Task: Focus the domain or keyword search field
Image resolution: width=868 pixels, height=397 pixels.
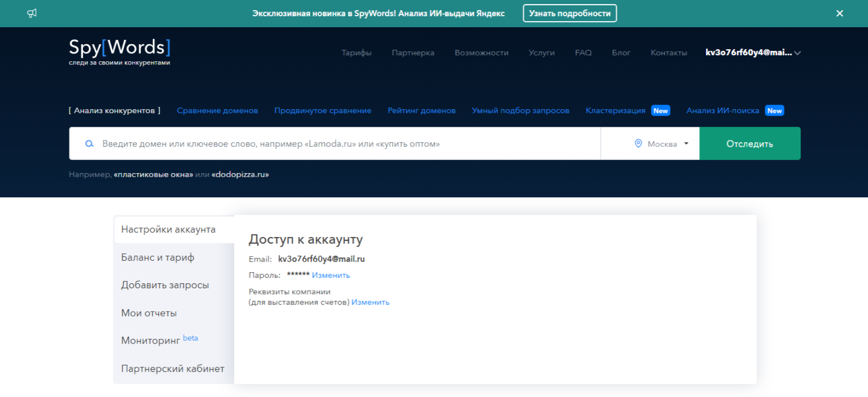Action: 335,143
